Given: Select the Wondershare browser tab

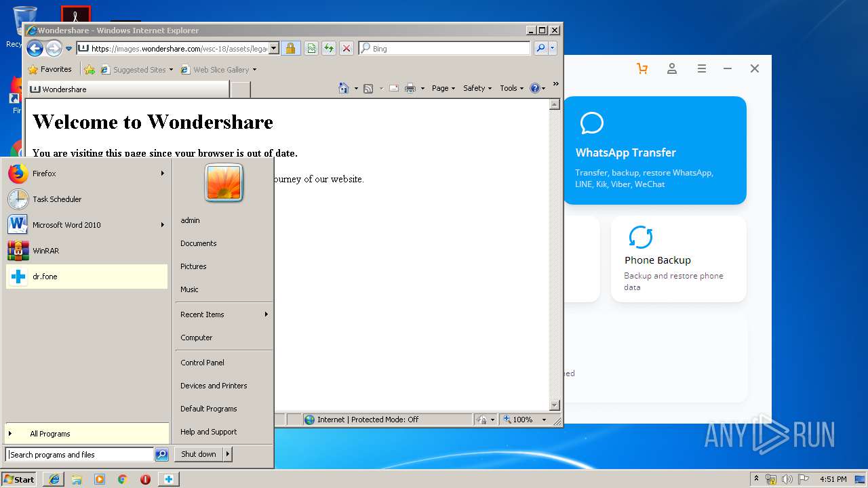Looking at the screenshot, I should (x=127, y=89).
